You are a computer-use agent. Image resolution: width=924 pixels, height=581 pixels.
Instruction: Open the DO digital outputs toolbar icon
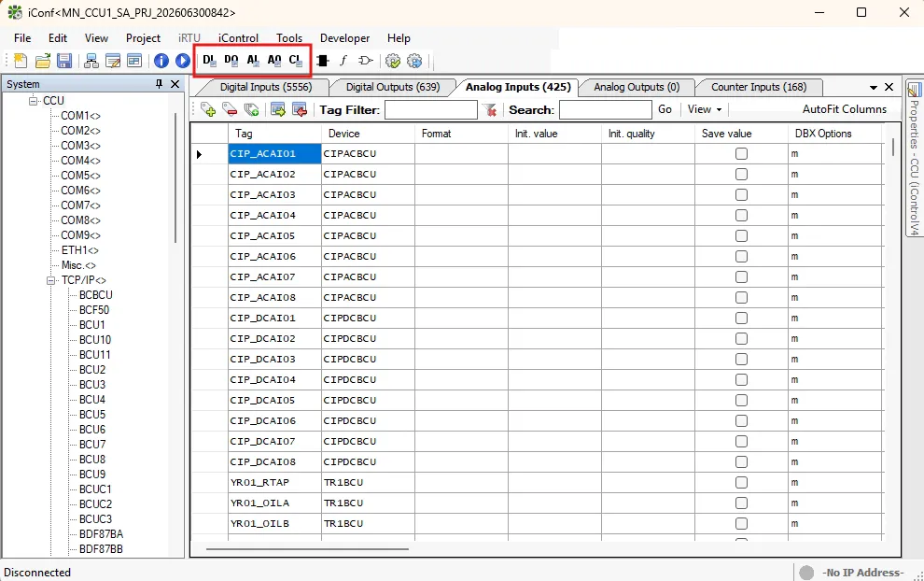[x=231, y=60]
